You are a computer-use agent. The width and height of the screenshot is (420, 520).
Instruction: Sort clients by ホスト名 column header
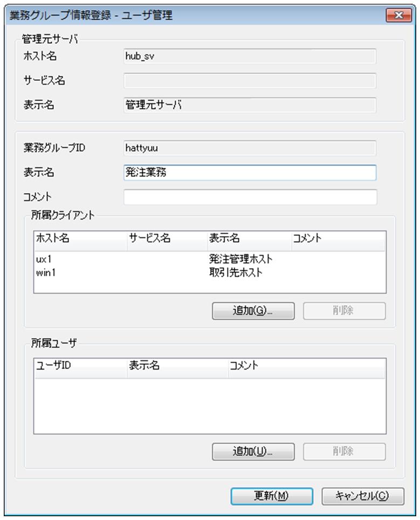click(x=80, y=241)
